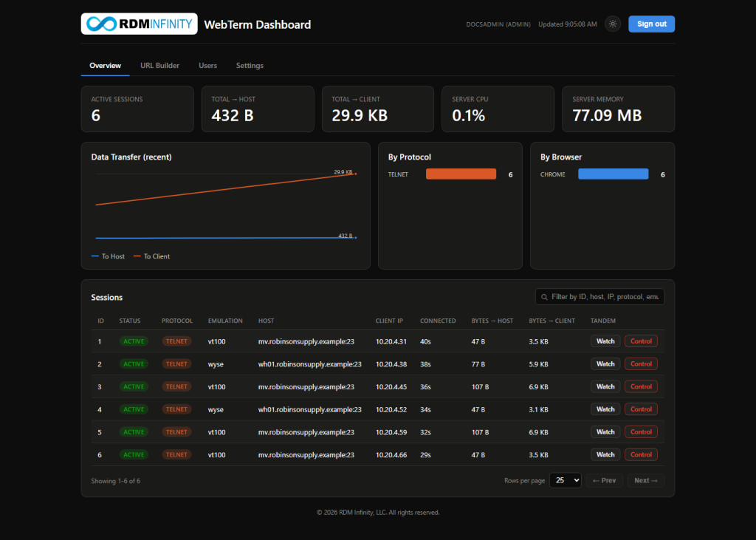Click host mv.robinsonsupply.example:23 in session 5 row
The height and width of the screenshot is (540, 756).
point(306,432)
